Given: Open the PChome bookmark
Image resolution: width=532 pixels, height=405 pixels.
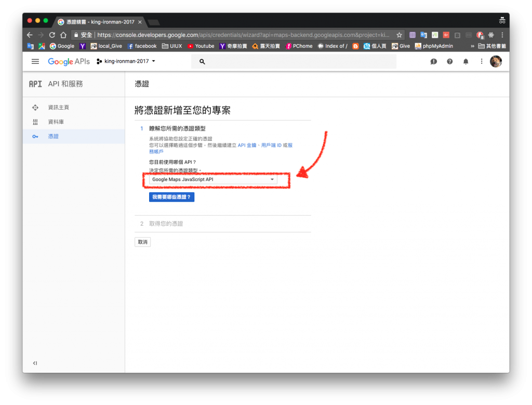Looking at the screenshot, I should coord(299,46).
